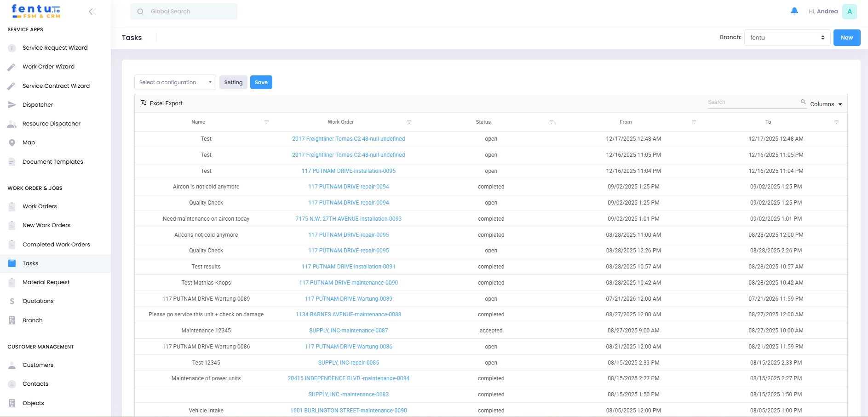The height and width of the screenshot is (417, 868).
Task: Open the Work Order column filter icon
Action: [409, 122]
